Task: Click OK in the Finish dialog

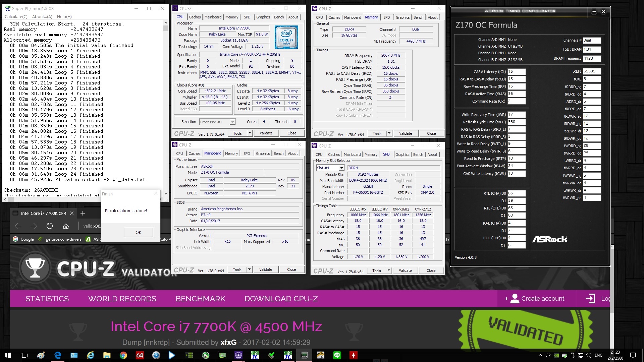Action: (138, 232)
